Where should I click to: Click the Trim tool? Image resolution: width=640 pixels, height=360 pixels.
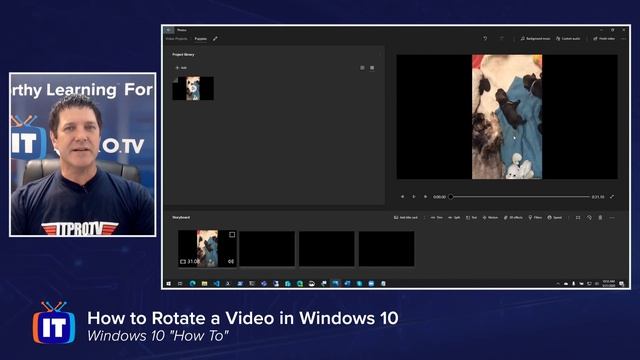436,218
